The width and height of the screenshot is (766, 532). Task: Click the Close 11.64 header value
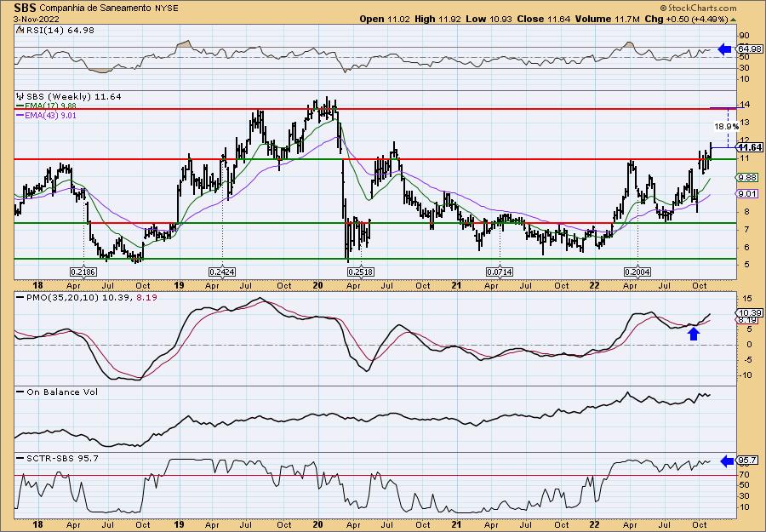coord(542,19)
